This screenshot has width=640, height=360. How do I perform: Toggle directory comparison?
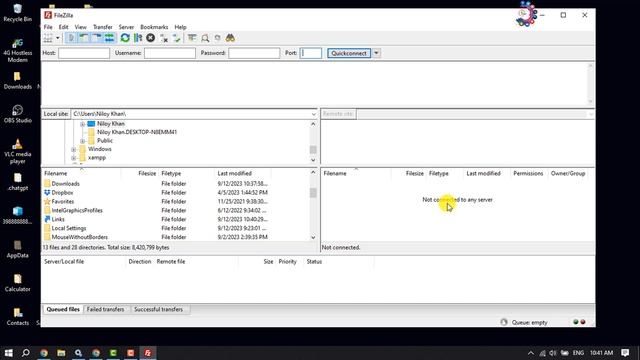point(205,38)
